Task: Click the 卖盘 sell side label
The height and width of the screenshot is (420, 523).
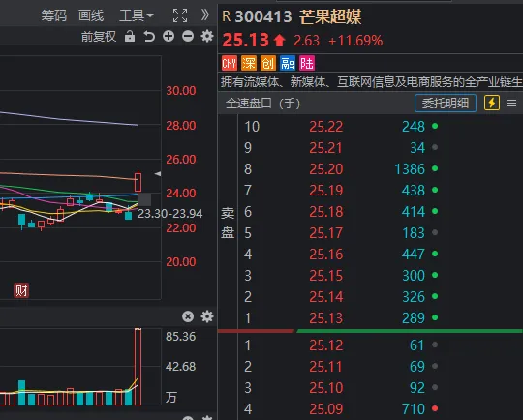Action: [228, 223]
